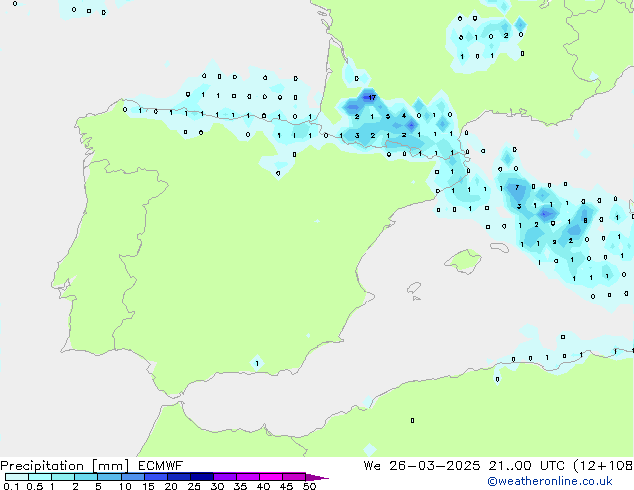Click the '17' precipitation value on map
This screenshot has height=490, width=634.
[x=372, y=97]
